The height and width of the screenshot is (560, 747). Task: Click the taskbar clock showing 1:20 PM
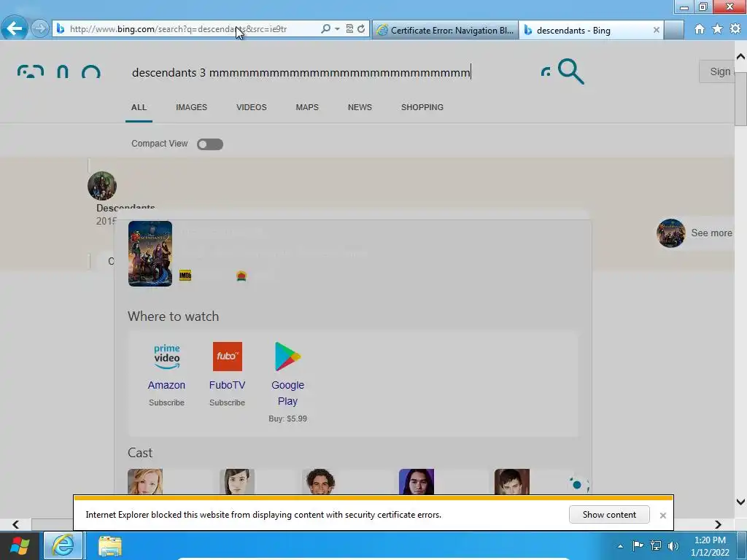[710, 545]
